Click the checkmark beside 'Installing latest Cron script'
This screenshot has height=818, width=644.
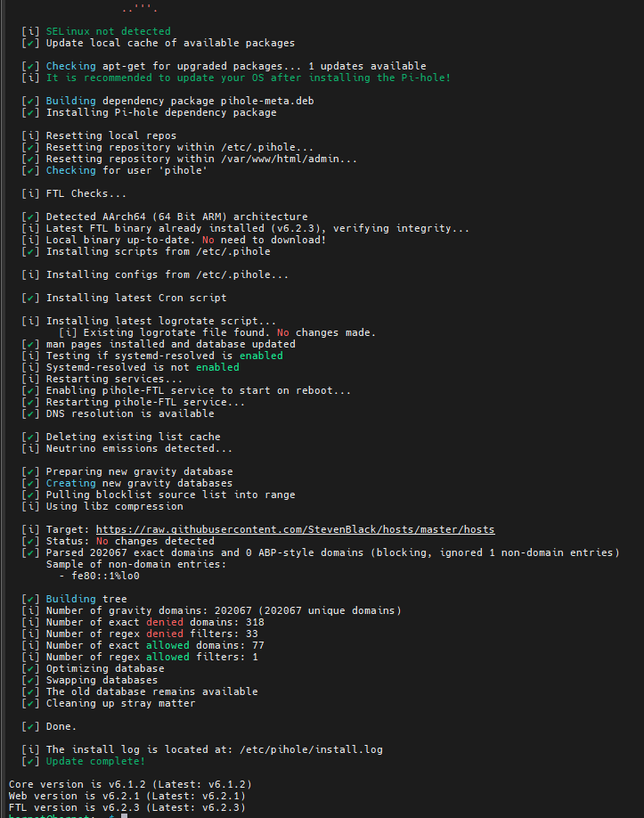(x=30, y=298)
